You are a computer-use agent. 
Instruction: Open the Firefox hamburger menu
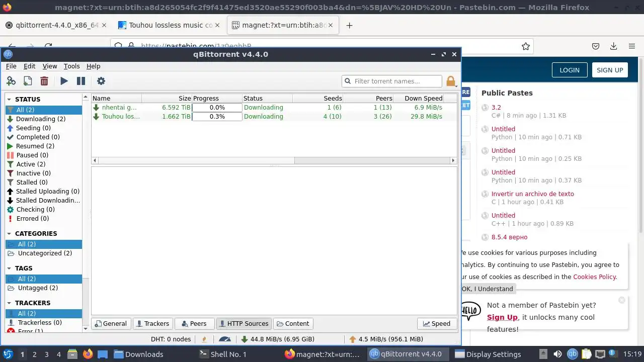632,46
